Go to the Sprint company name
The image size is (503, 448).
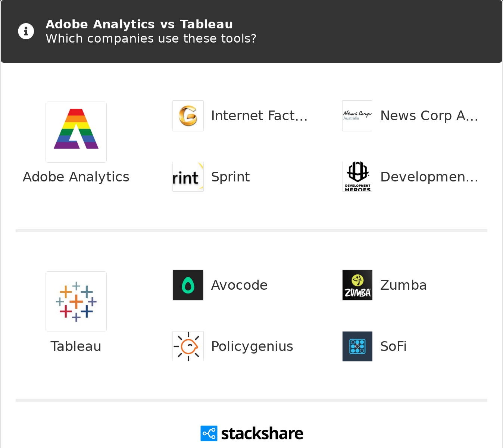(x=231, y=177)
